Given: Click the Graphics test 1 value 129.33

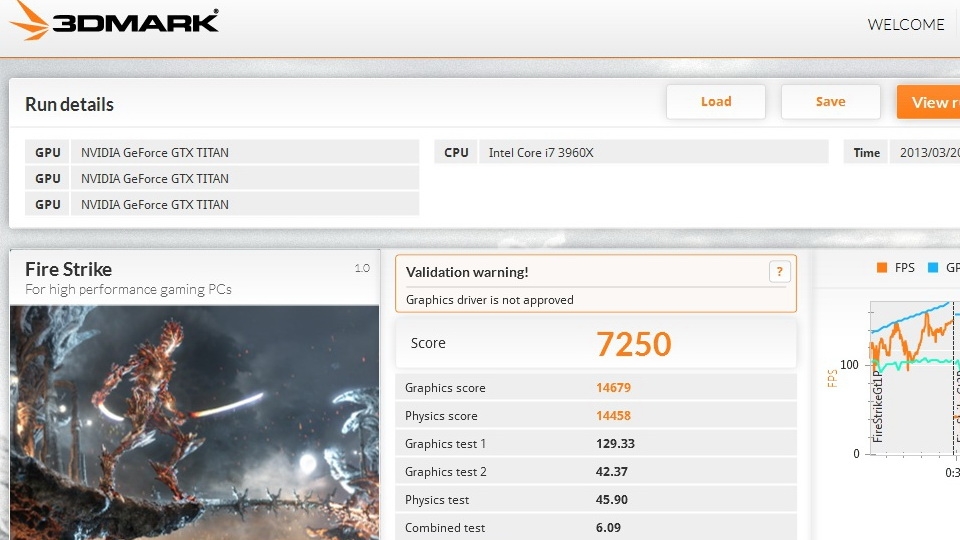Looking at the screenshot, I should [x=615, y=444].
